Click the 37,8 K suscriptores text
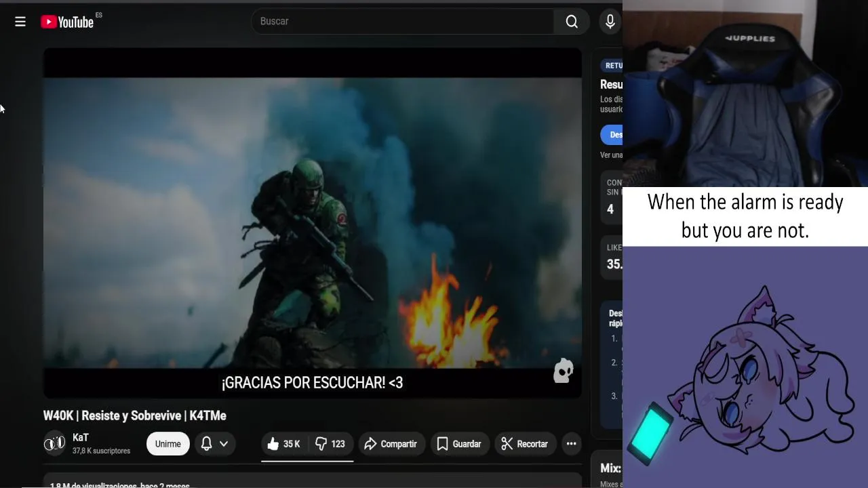Image resolution: width=868 pixels, height=488 pixels. (101, 451)
